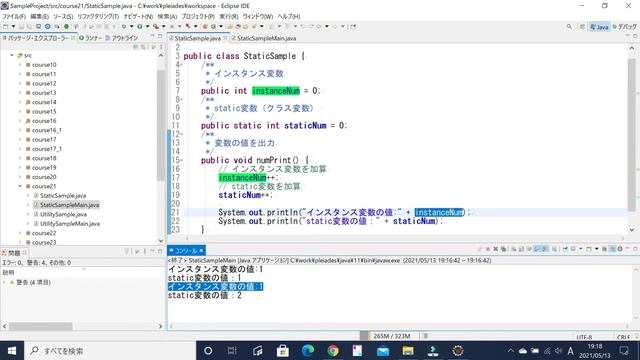Click the Open Perspective icon
Image resolution: width=640 pixels, height=360 pixels.
point(582,27)
